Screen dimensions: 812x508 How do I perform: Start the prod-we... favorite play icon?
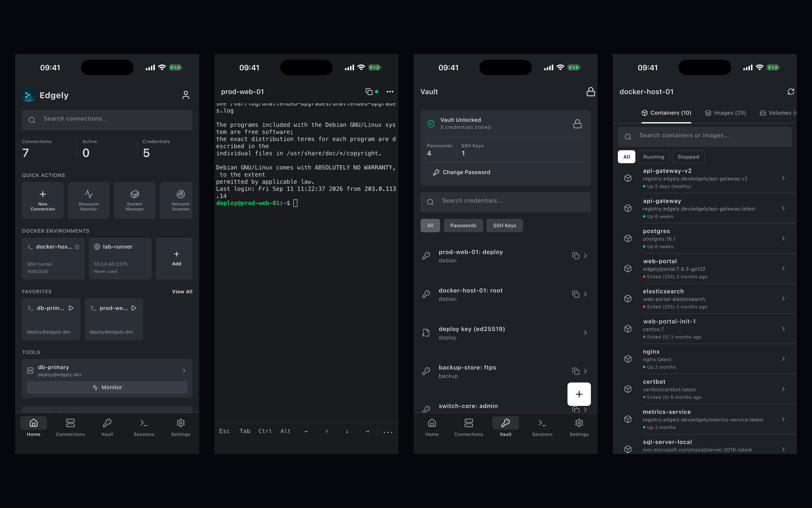[x=134, y=308]
